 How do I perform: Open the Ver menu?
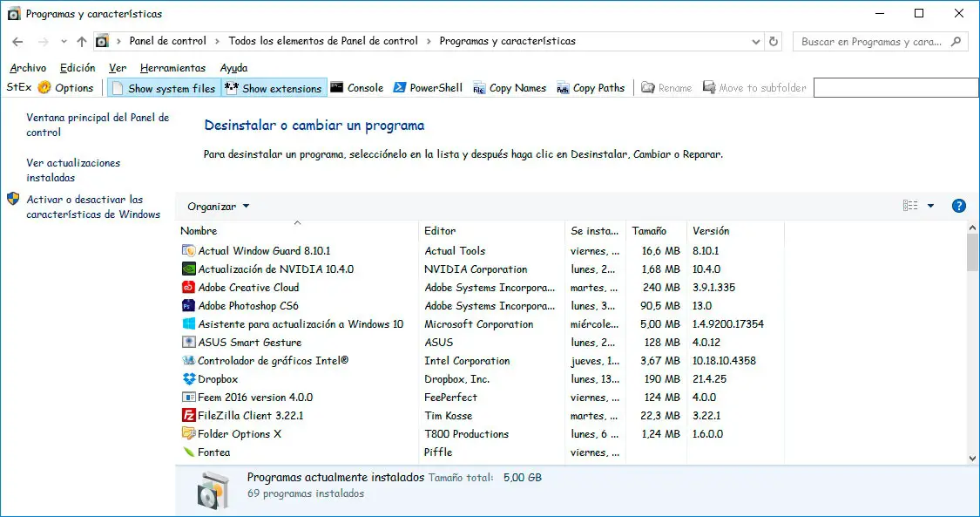coord(118,67)
